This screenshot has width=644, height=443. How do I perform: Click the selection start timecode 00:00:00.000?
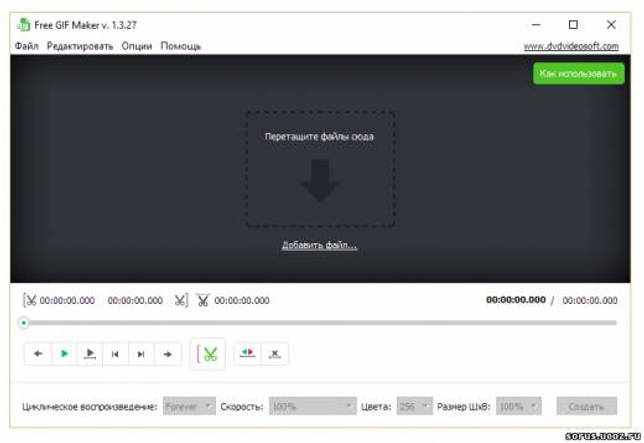[67, 301]
